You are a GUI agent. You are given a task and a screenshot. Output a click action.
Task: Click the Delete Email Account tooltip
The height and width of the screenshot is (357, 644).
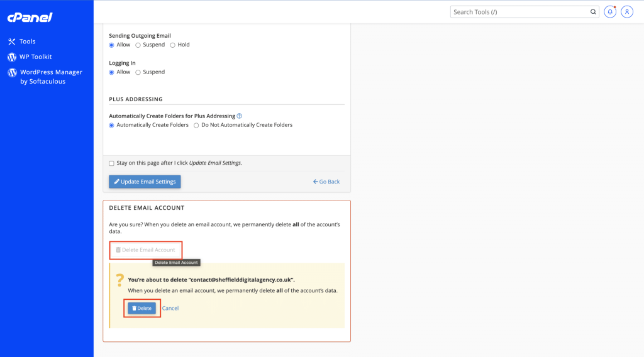pos(176,263)
